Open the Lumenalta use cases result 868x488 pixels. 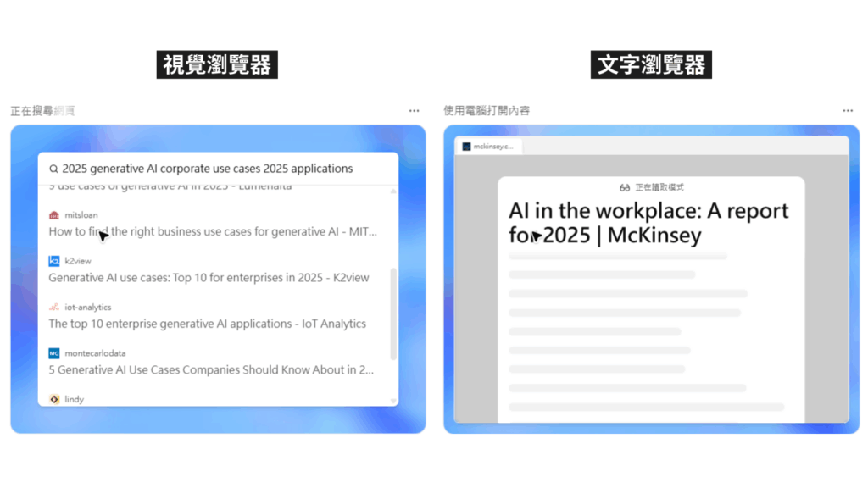pos(170,187)
